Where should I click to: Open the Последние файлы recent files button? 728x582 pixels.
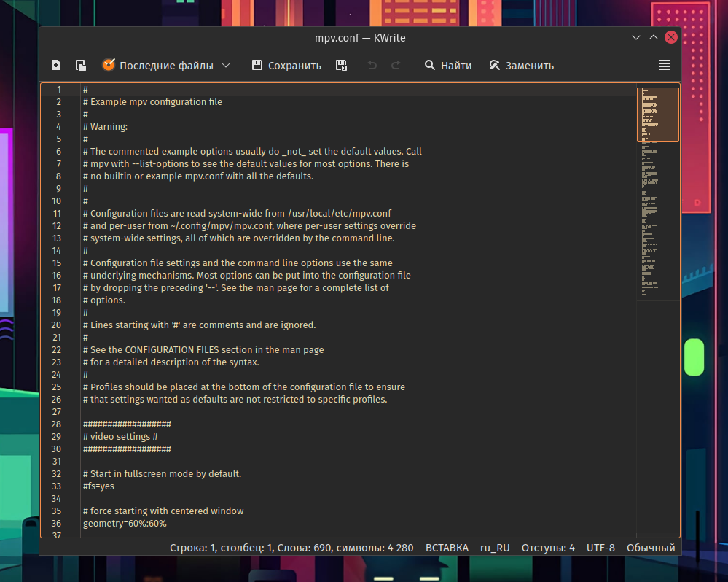coord(157,66)
